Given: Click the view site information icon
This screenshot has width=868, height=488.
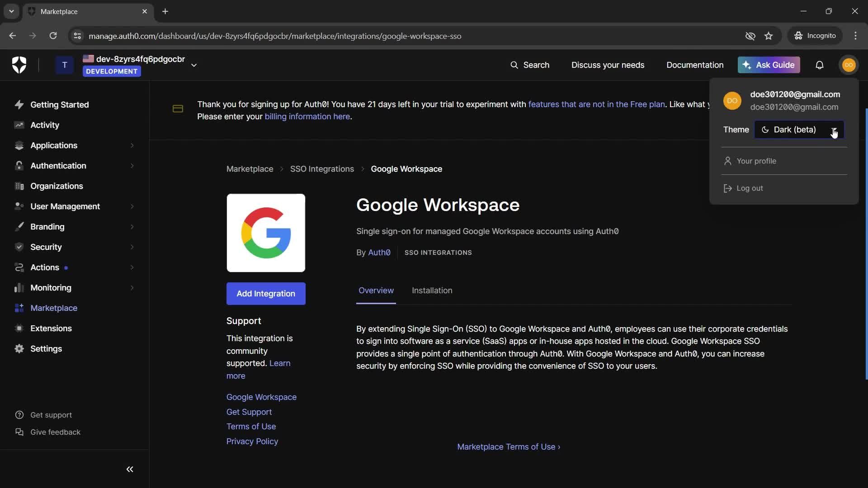Looking at the screenshot, I should (77, 36).
